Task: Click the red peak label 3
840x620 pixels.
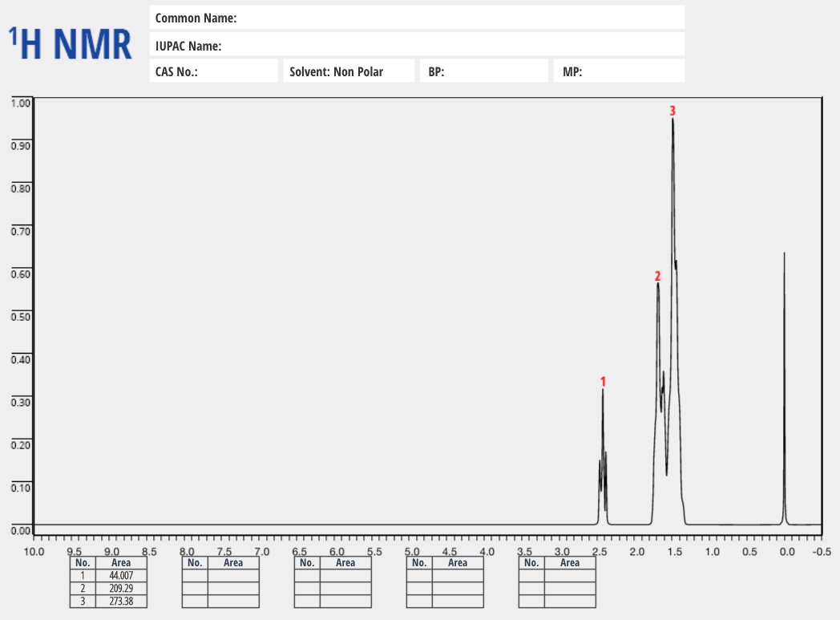Action: pos(672,111)
